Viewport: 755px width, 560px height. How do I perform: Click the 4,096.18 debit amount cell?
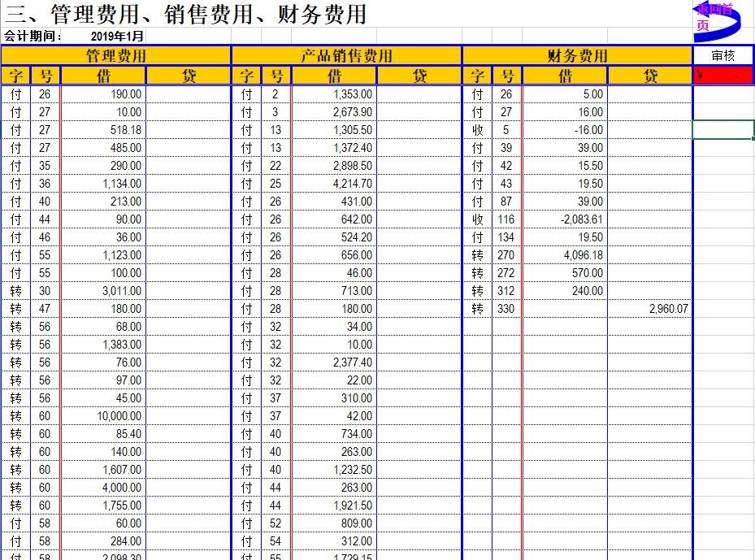tap(564, 255)
